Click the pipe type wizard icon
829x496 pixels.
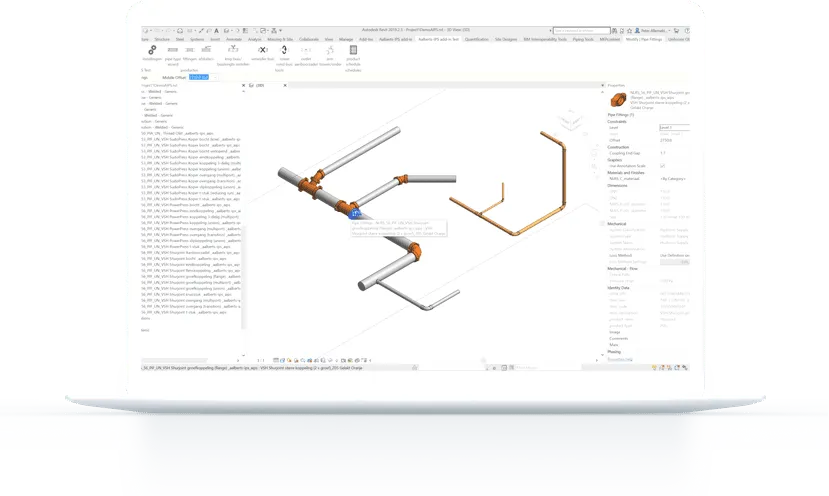point(174,51)
